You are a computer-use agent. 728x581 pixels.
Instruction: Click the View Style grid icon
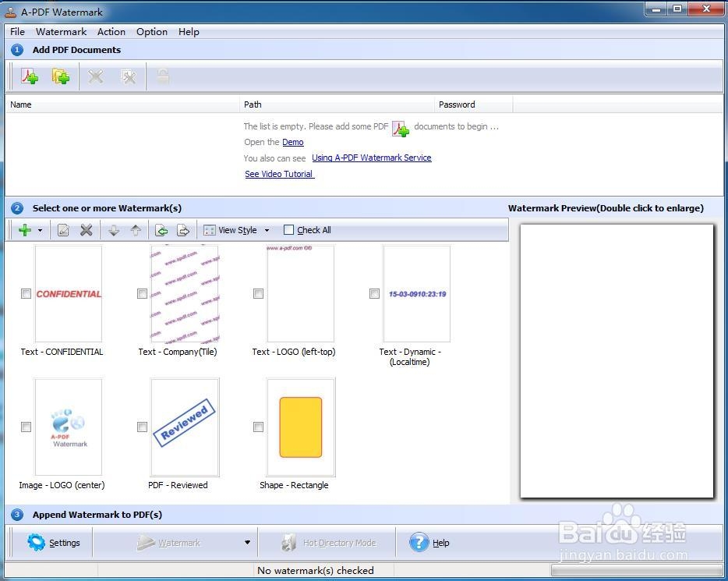pos(210,230)
